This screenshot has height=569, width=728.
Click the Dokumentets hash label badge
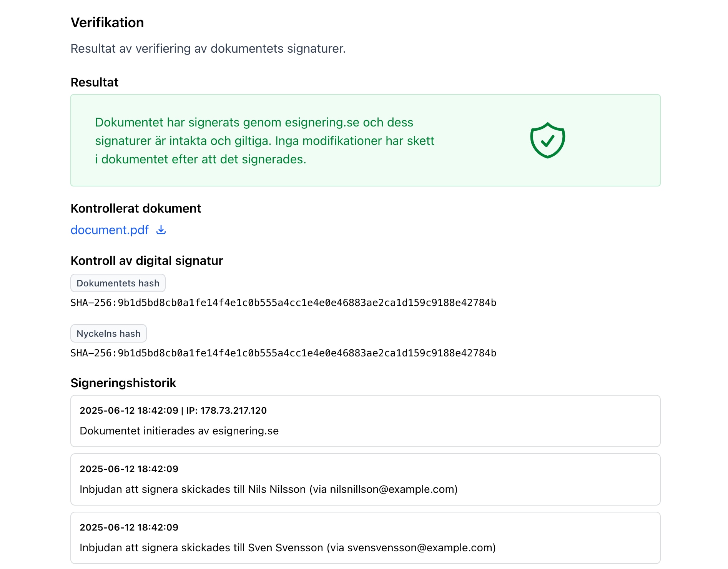point(118,283)
